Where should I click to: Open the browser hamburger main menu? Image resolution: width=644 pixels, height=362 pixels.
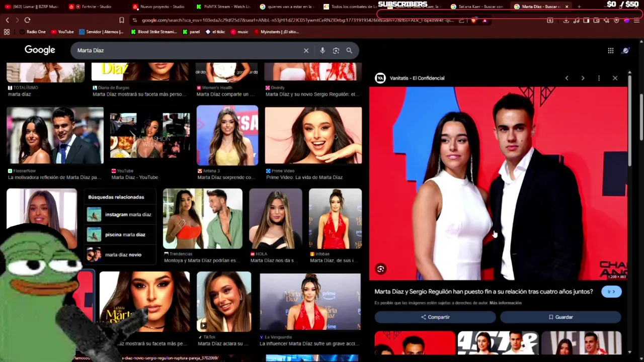coord(637,21)
